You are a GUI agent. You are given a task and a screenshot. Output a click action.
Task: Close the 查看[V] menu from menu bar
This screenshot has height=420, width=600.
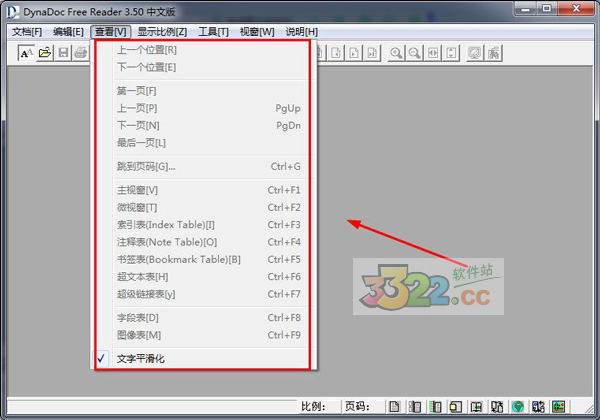tap(111, 32)
